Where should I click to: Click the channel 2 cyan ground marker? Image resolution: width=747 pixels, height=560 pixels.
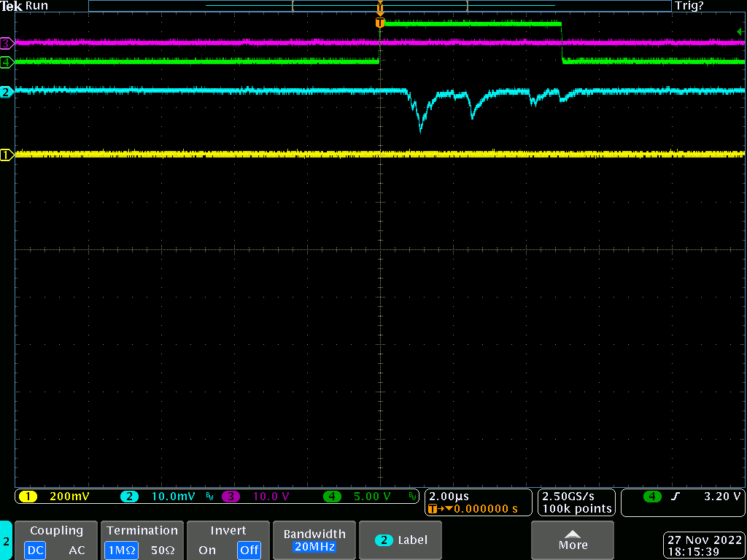7,93
